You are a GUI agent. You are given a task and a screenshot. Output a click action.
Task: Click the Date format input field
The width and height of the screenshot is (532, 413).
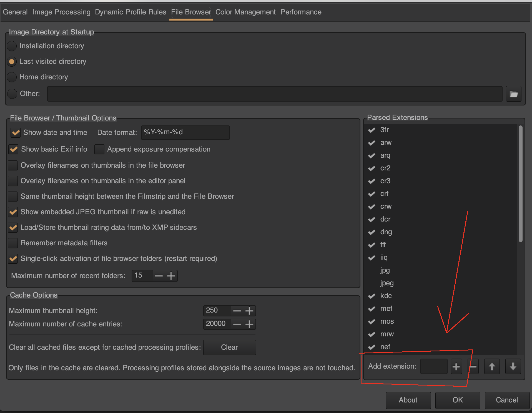(185, 132)
